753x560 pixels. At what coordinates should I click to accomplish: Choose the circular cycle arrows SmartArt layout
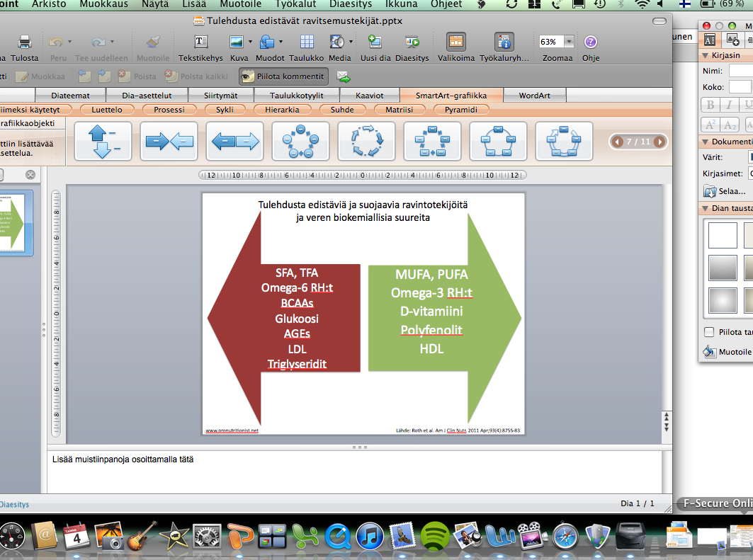[366, 141]
